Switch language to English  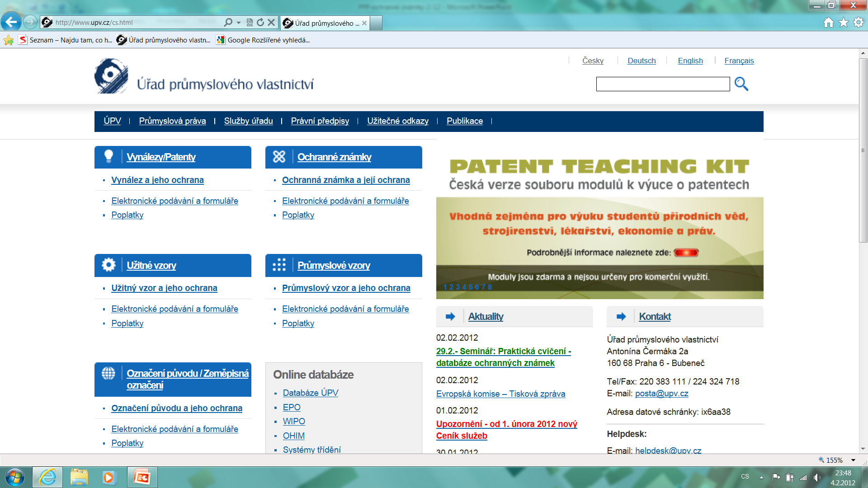690,61
